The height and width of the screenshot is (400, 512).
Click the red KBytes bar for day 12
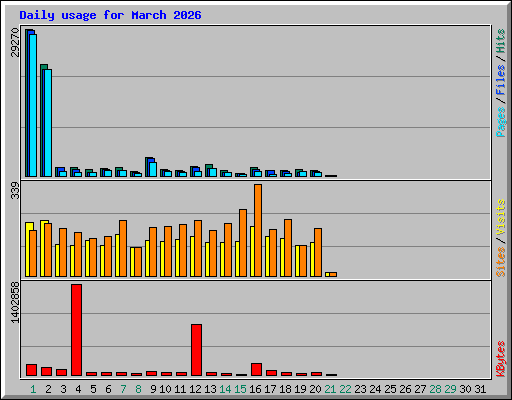196,350
